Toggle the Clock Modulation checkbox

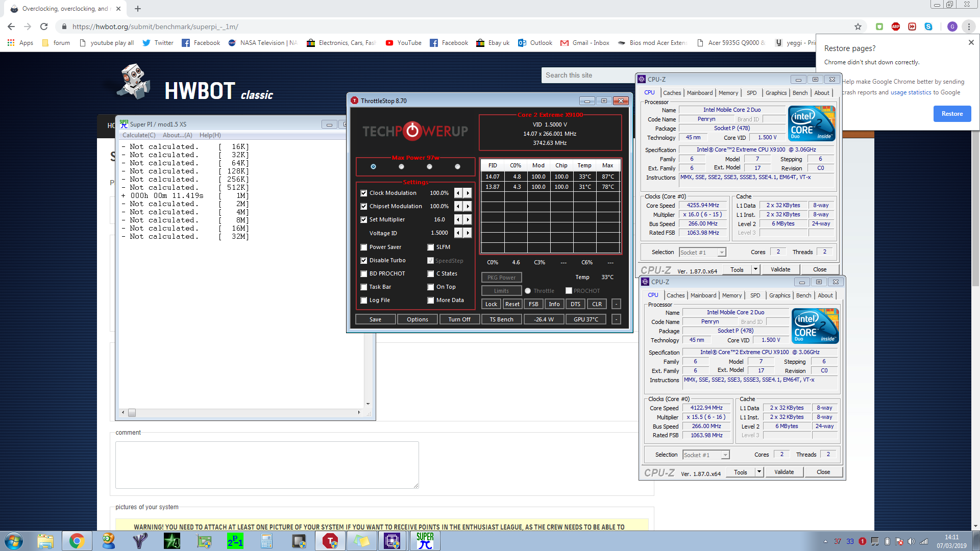[364, 193]
